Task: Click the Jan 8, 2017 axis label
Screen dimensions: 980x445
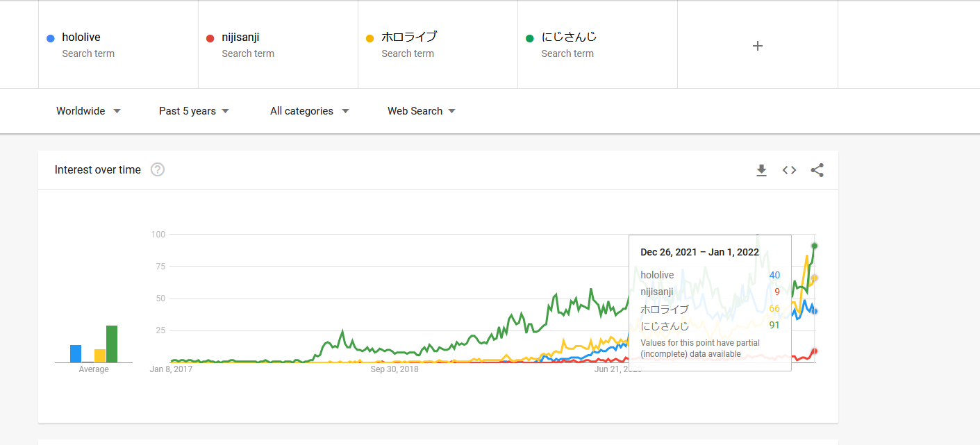Action: click(x=171, y=369)
